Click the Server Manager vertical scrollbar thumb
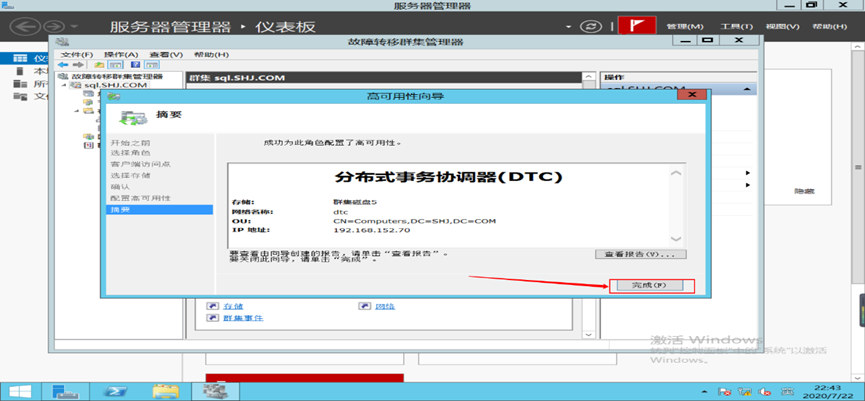The image size is (865, 401). pyautogui.click(x=858, y=167)
